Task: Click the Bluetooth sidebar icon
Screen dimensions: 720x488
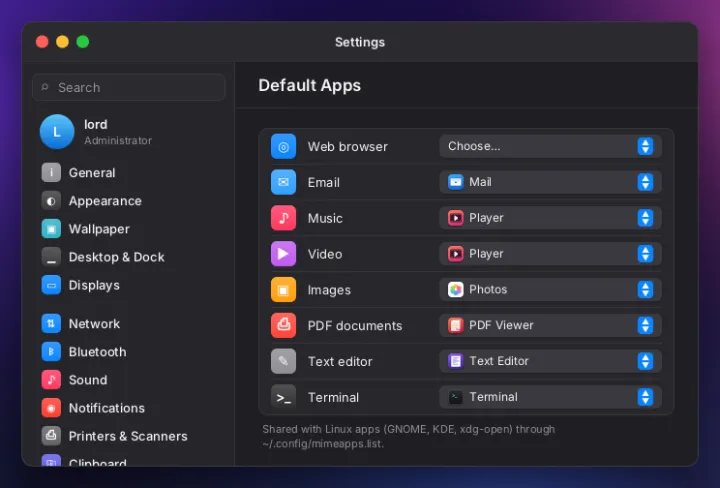Action: pyautogui.click(x=51, y=352)
